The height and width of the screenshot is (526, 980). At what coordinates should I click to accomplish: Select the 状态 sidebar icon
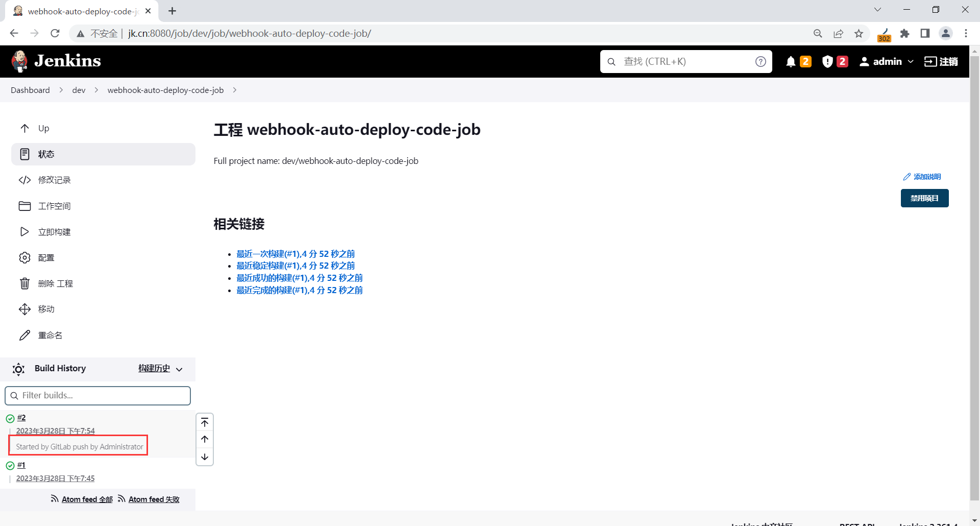point(25,154)
